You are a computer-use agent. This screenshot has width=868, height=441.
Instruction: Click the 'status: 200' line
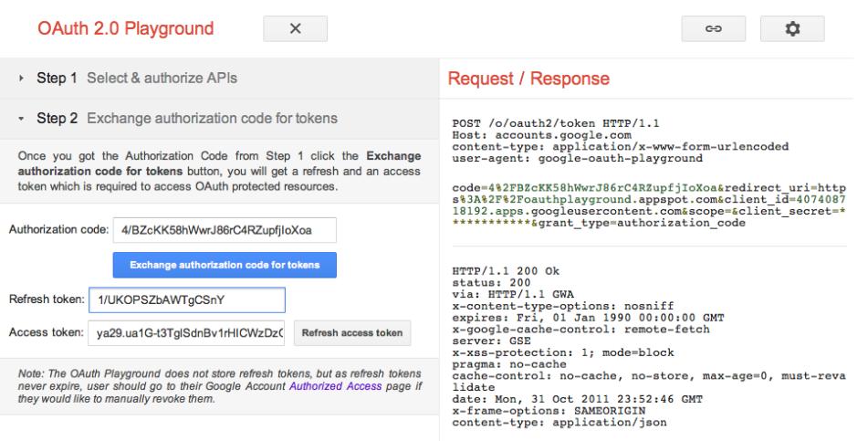pyautogui.click(x=492, y=282)
